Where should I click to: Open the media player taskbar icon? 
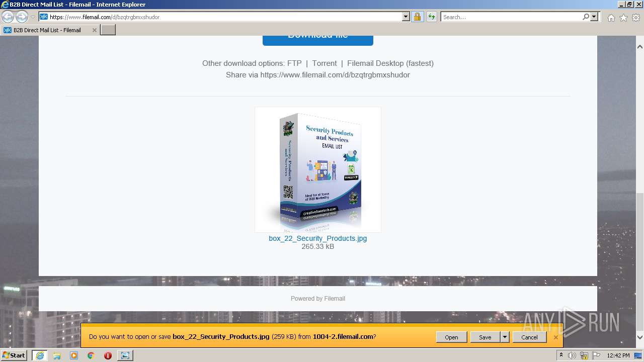74,355
